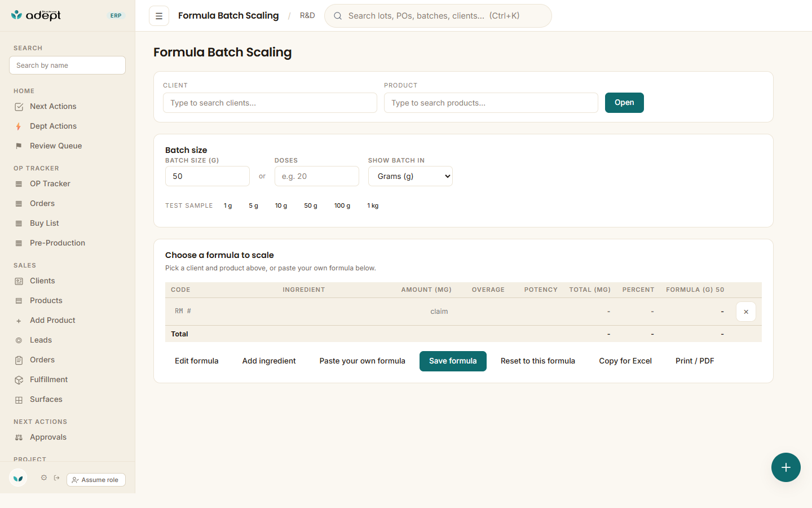Click the AMOUNT (MG) column header
Screen dimensions: 812x508
coord(426,290)
